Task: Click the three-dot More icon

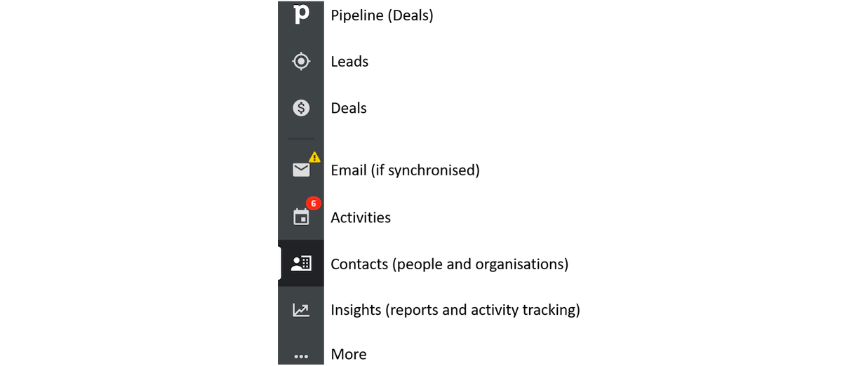Action: 301,356
